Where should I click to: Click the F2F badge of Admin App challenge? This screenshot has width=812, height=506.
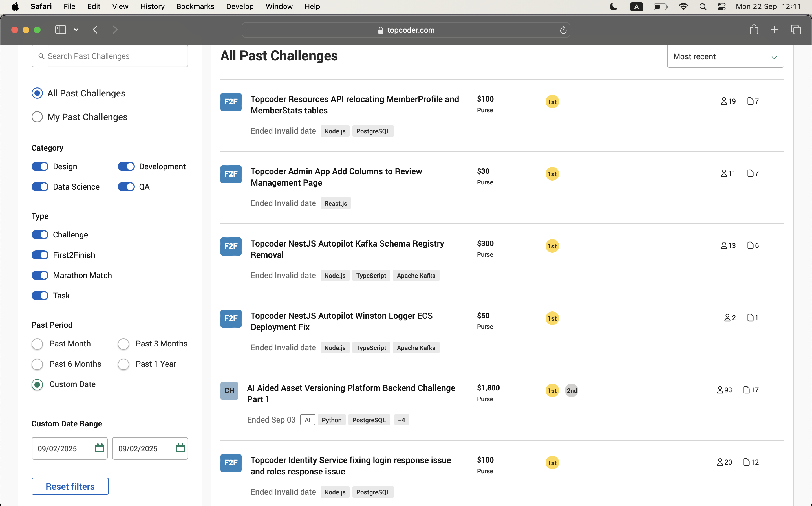point(231,174)
